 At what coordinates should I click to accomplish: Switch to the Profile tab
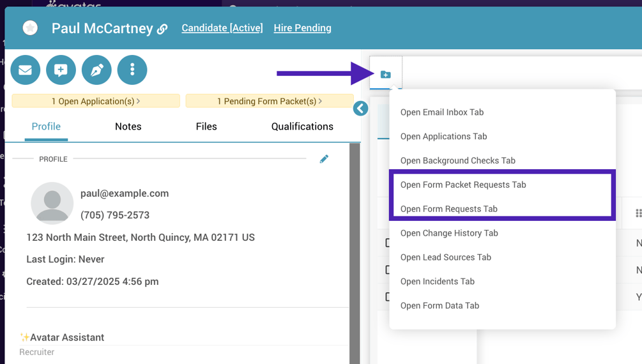point(46,126)
